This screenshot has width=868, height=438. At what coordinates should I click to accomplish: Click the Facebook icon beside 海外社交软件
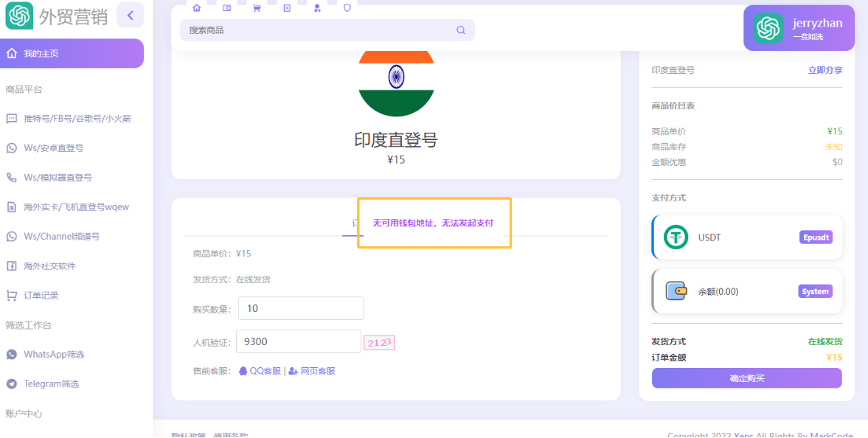(x=11, y=265)
